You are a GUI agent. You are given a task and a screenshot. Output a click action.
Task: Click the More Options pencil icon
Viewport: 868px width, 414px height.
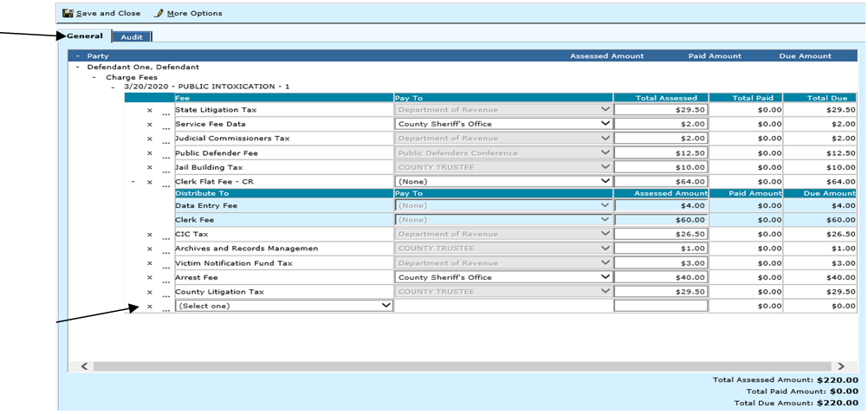pos(159,13)
